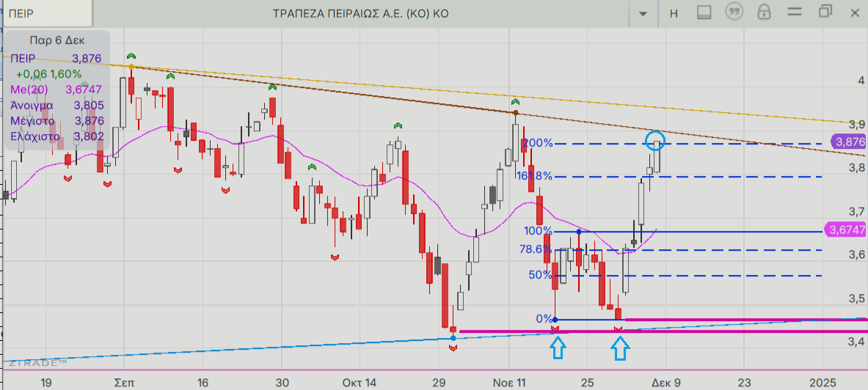
Task: Click the H period button
Action: (x=674, y=14)
